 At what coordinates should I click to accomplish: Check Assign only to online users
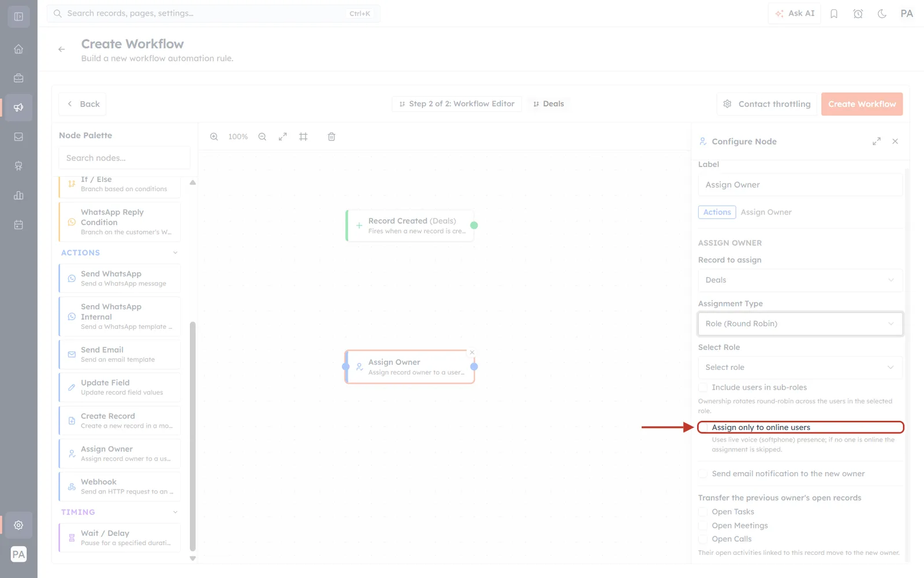(x=703, y=427)
